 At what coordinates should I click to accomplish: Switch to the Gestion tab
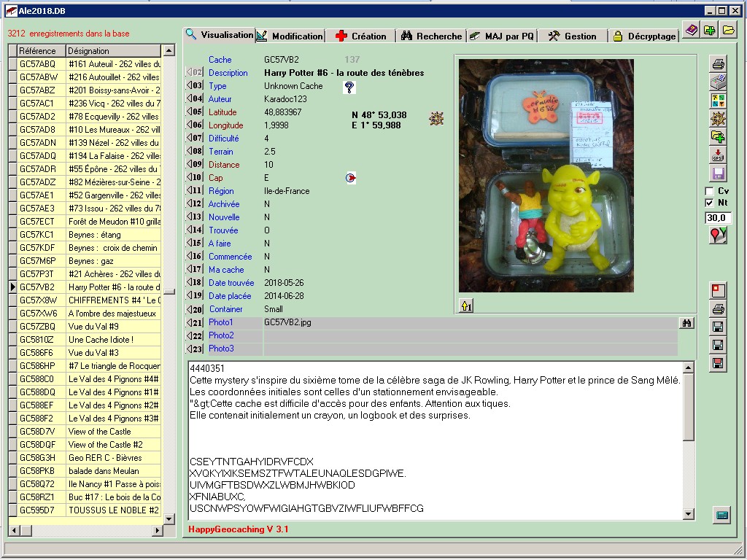572,36
